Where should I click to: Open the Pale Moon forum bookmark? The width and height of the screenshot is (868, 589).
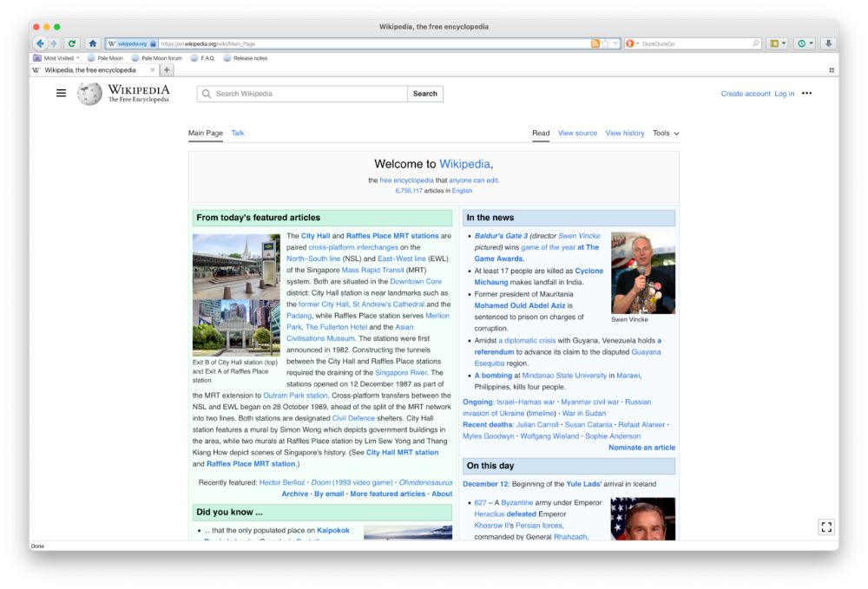[156, 58]
